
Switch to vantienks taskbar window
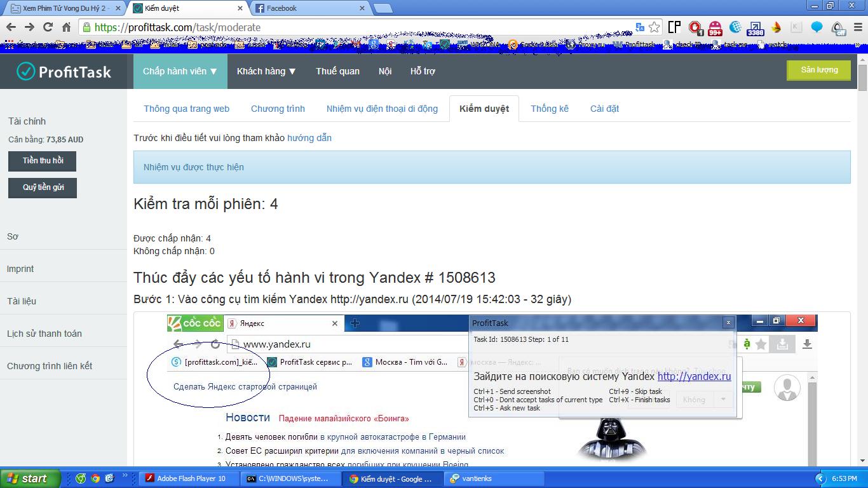495,478
